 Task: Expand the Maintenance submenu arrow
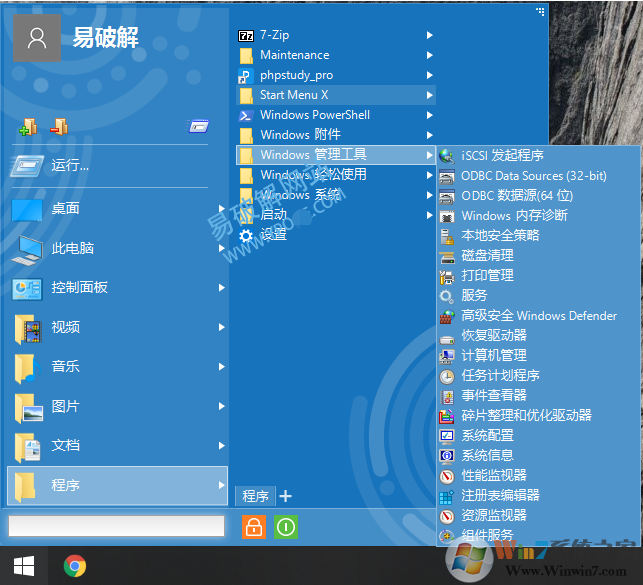point(429,55)
